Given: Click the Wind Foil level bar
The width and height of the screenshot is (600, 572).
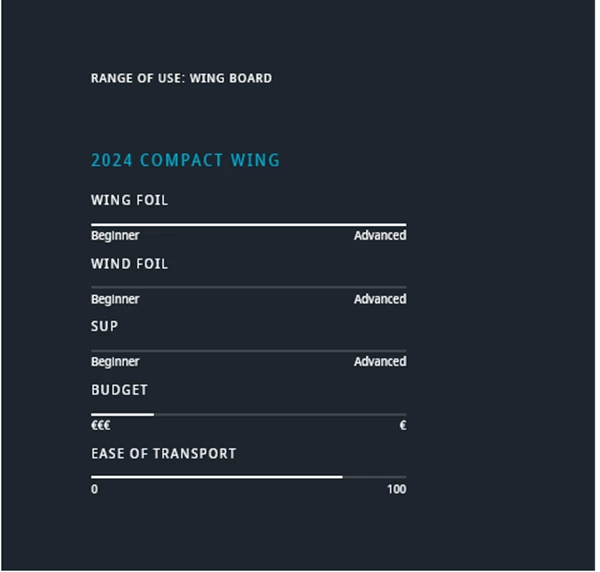Looking at the screenshot, I should tap(248, 287).
